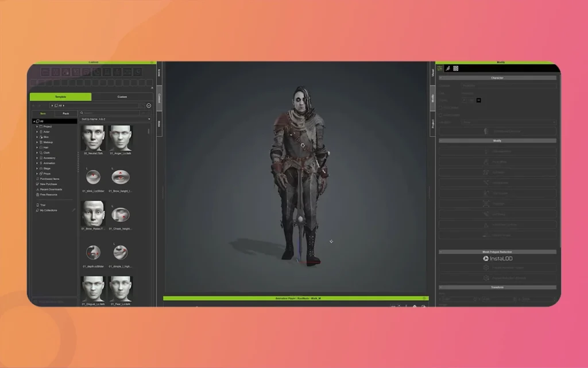Image resolution: width=588 pixels, height=368 pixels.
Task: Collapse the Mesh Polygon Reduction section
Action: pyautogui.click(x=440, y=252)
